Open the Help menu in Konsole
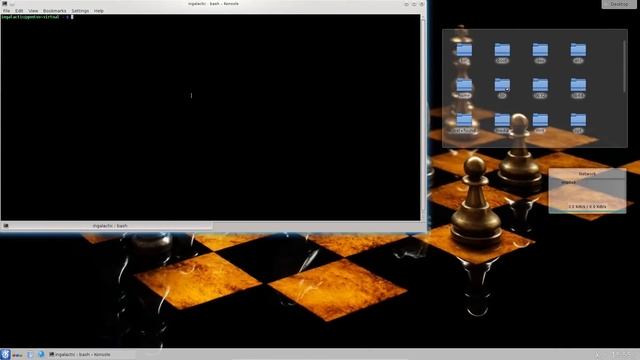The width and height of the screenshot is (640, 360). 99,11
